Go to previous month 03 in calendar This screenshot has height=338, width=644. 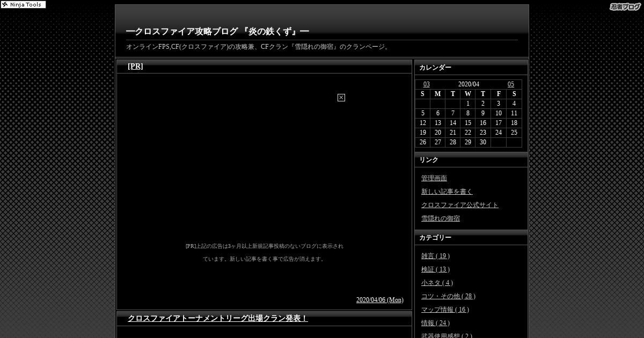426,84
